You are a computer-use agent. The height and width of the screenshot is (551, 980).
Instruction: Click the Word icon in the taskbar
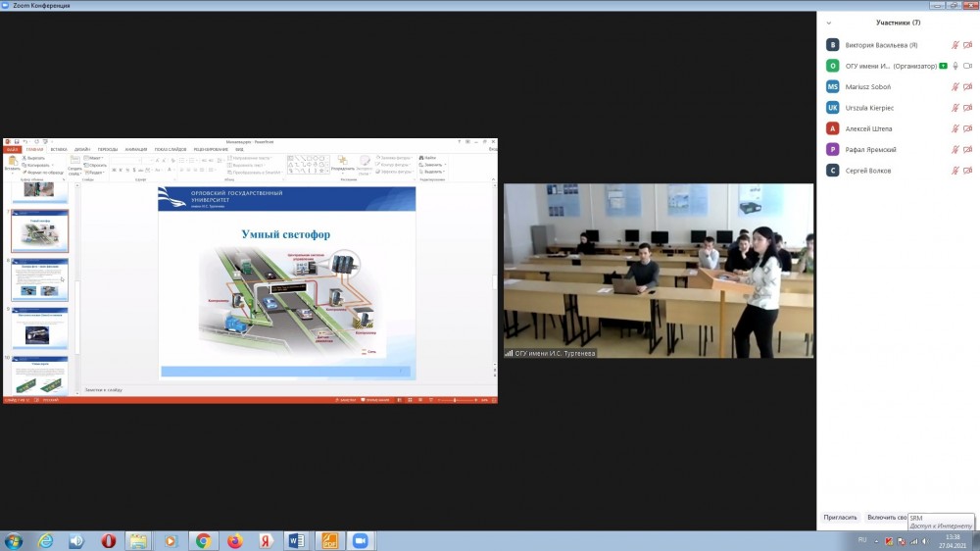[x=296, y=540]
